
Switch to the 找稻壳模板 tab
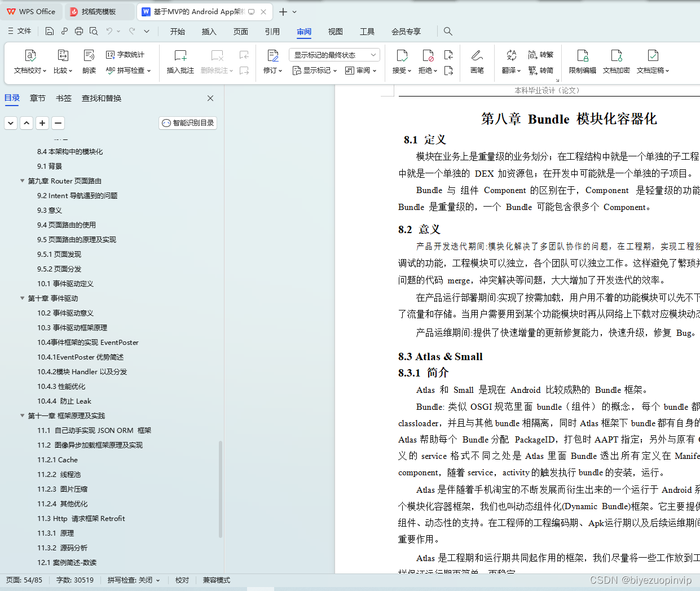[99, 11]
